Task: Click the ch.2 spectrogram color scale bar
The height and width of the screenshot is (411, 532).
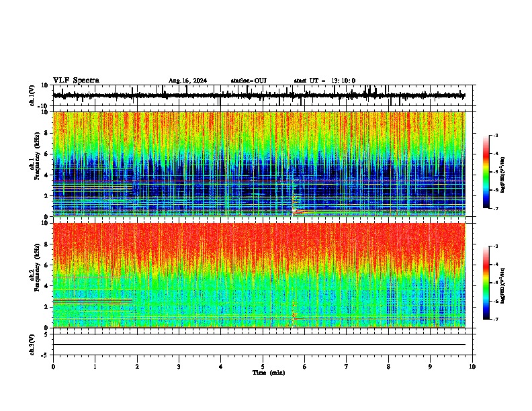Action: (486, 283)
